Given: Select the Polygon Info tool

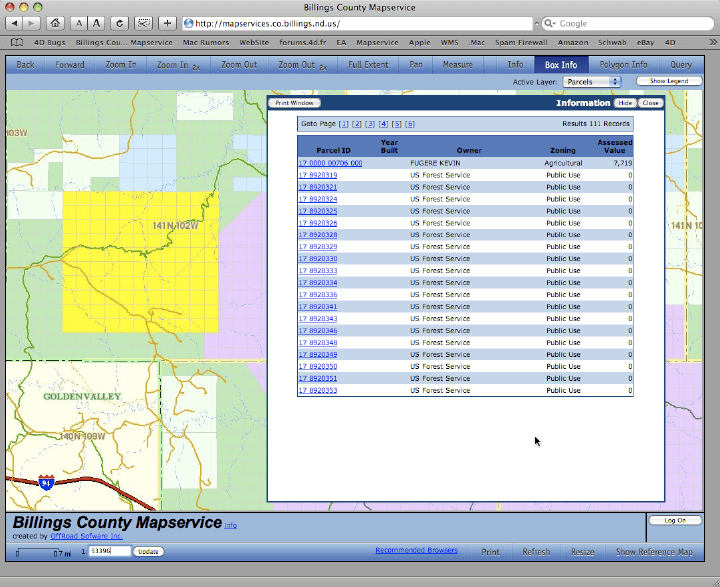Looking at the screenshot, I should (x=623, y=65).
